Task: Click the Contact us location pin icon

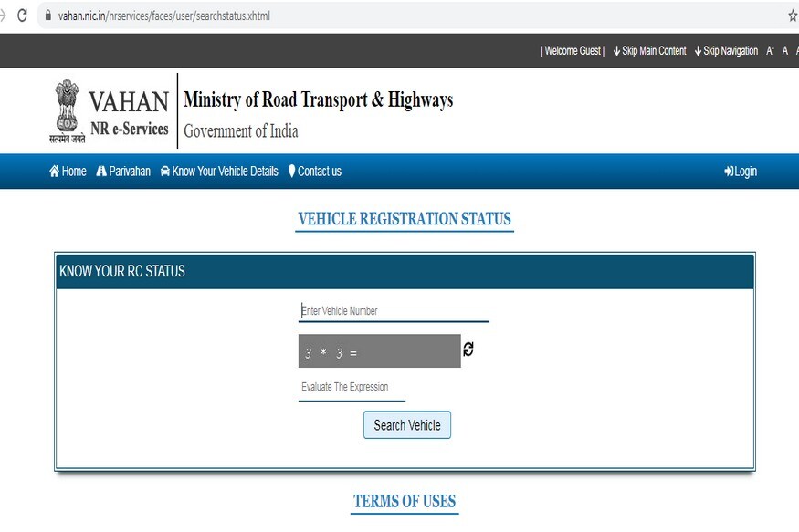Action: [x=291, y=171]
